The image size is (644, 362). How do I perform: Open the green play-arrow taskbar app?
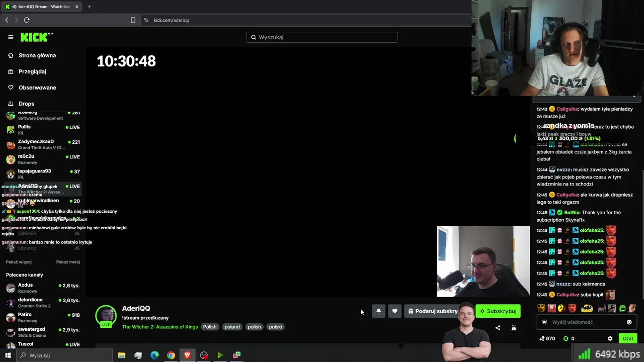(x=220, y=355)
